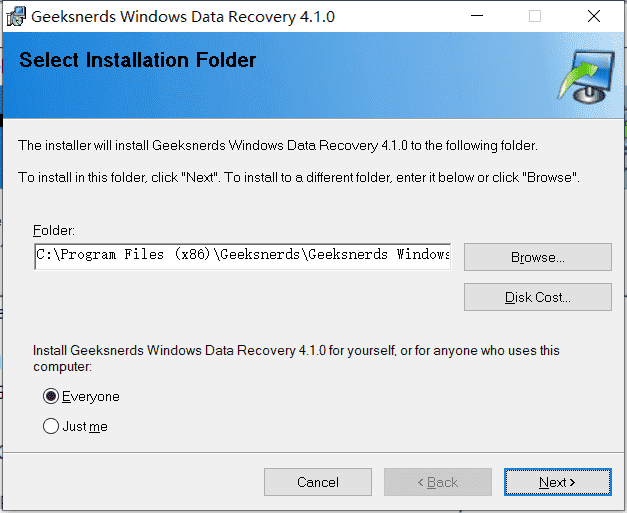Click the Select Installation Folder heading

pos(138,60)
